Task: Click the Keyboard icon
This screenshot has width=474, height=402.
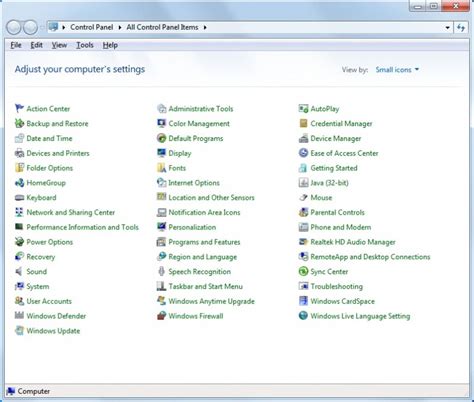Action: click(19, 197)
